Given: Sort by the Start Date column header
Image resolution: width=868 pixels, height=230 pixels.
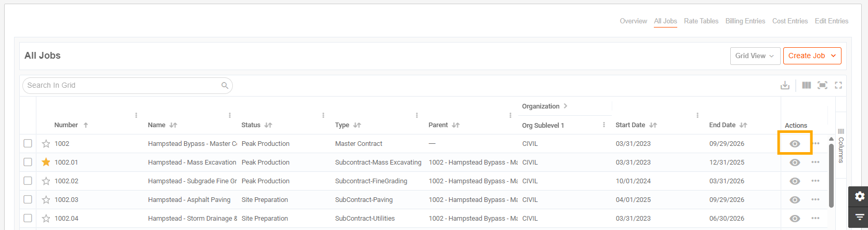Looking at the screenshot, I should (630, 125).
